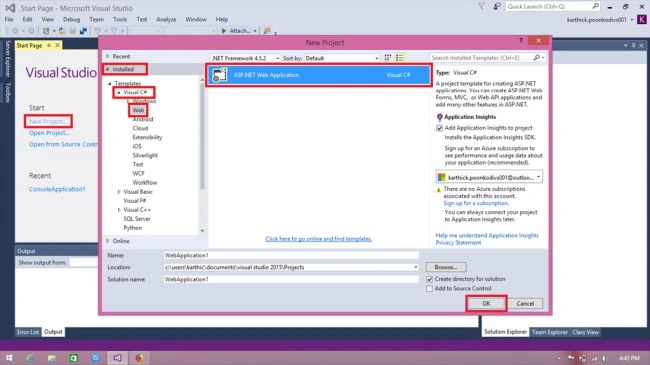
Task: Click the Cancel button
Action: tap(525, 304)
